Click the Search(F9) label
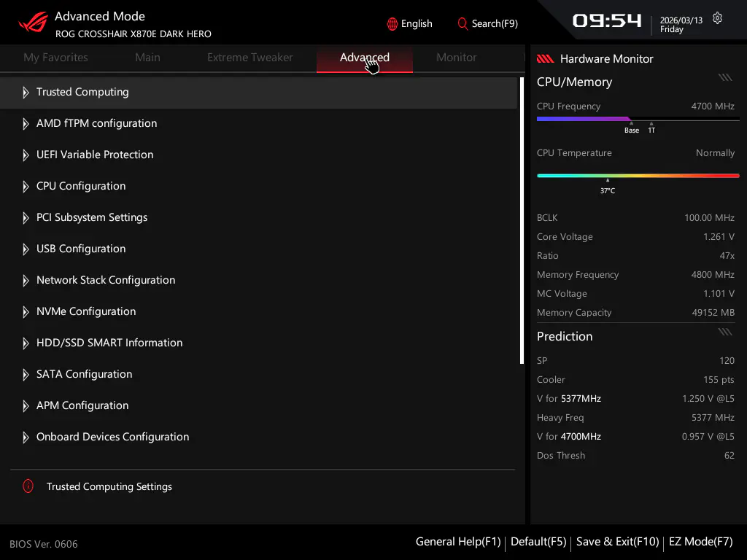 point(495,24)
